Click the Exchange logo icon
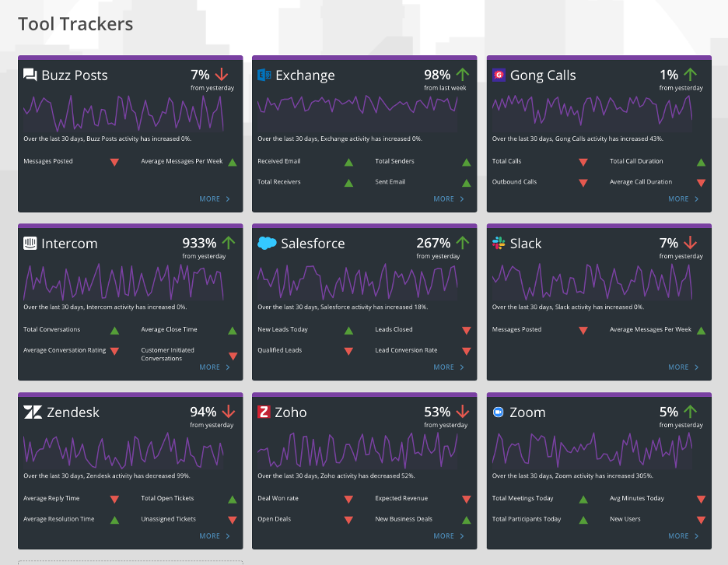The width and height of the screenshot is (728, 565). (264, 75)
